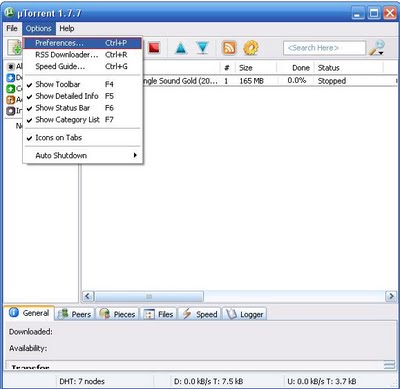Toggle Icons on Tabs option

83,138
